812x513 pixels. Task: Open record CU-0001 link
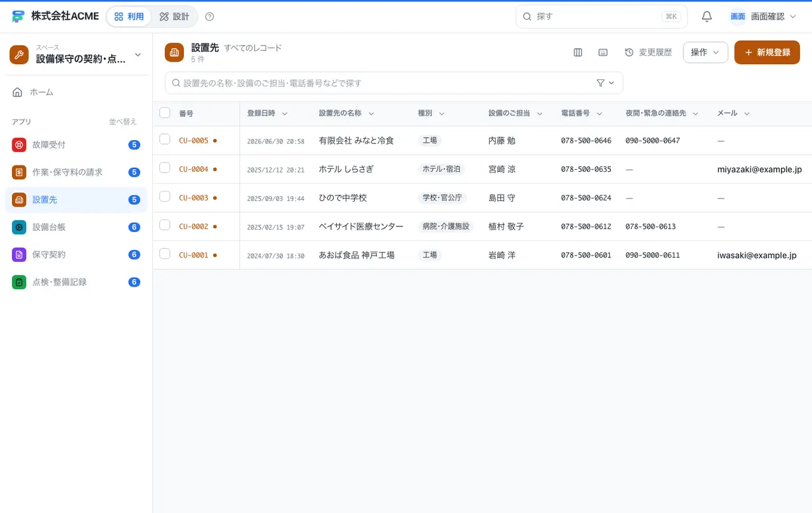pyautogui.click(x=193, y=256)
